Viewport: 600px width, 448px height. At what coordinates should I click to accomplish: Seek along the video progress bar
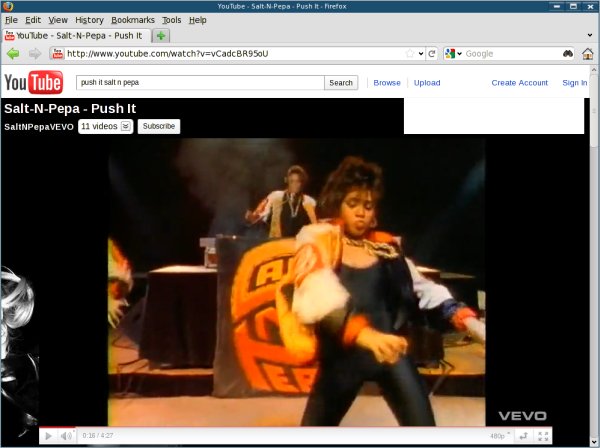tap(295, 427)
